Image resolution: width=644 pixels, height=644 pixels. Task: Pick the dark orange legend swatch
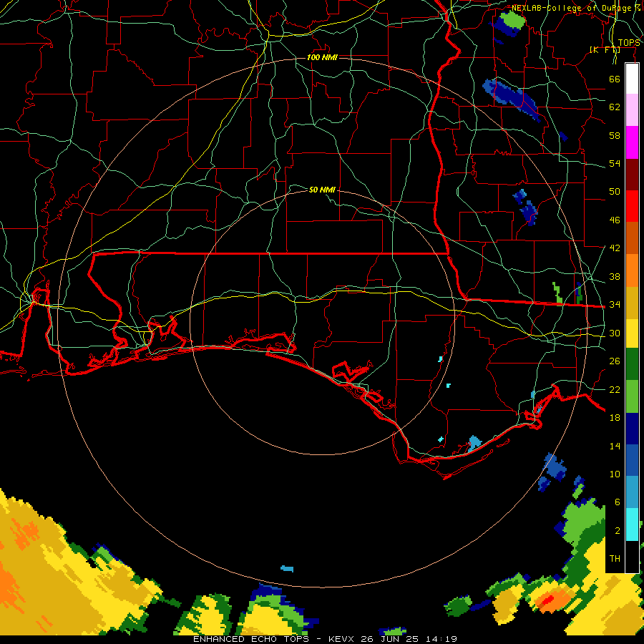632,238
